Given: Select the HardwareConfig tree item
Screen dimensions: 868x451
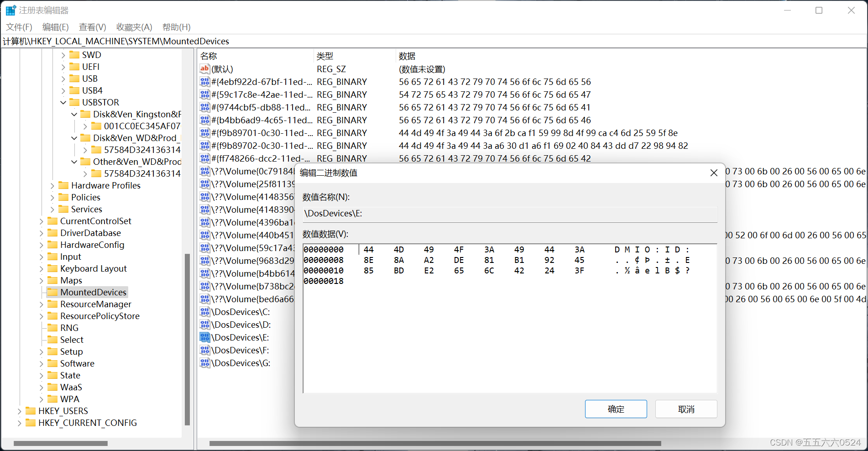Looking at the screenshot, I should tap(92, 245).
